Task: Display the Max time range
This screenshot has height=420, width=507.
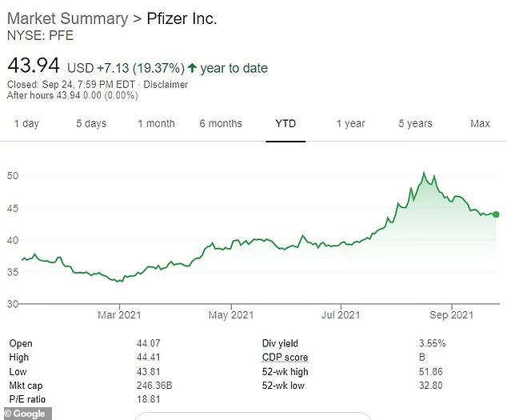Action: click(x=480, y=123)
